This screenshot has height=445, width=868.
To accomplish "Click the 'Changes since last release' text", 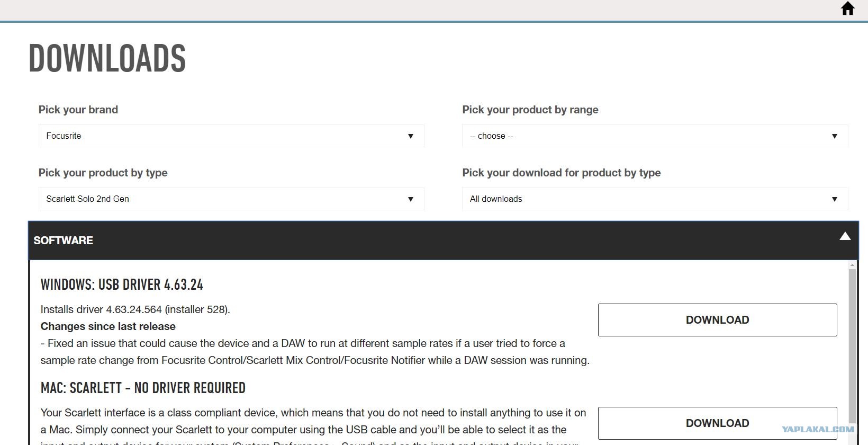I will tap(108, 326).
